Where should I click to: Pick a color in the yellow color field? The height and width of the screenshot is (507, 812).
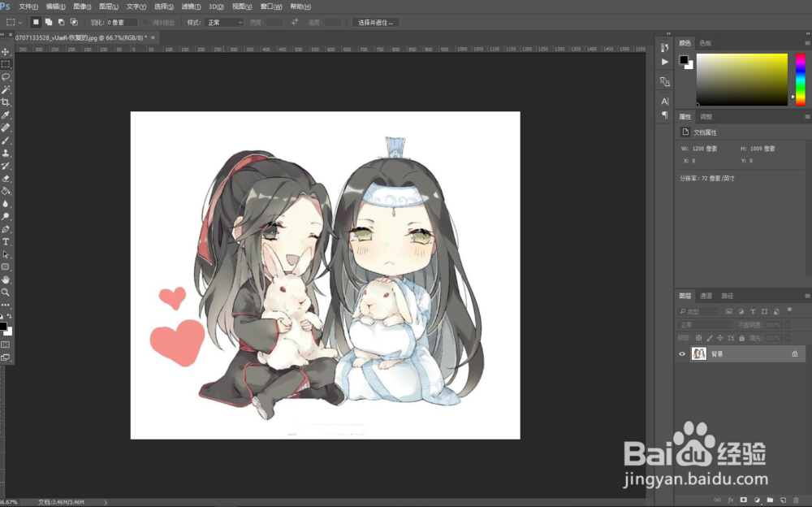coord(741,80)
